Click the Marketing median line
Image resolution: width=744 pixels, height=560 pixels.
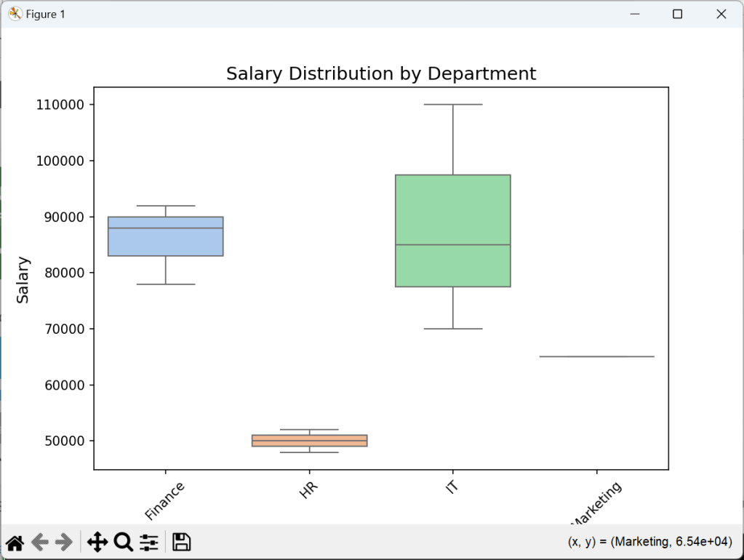[x=596, y=356]
